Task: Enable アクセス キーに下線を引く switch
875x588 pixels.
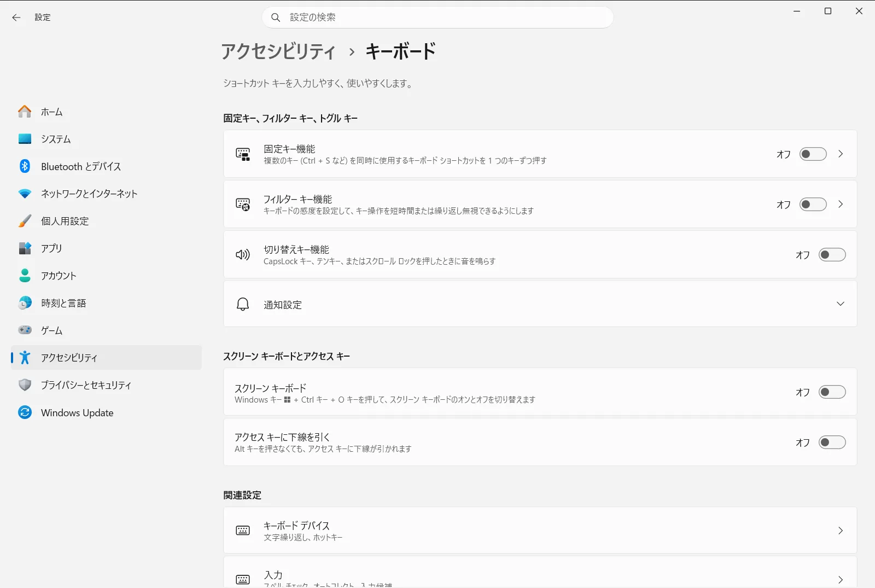Action: click(832, 443)
